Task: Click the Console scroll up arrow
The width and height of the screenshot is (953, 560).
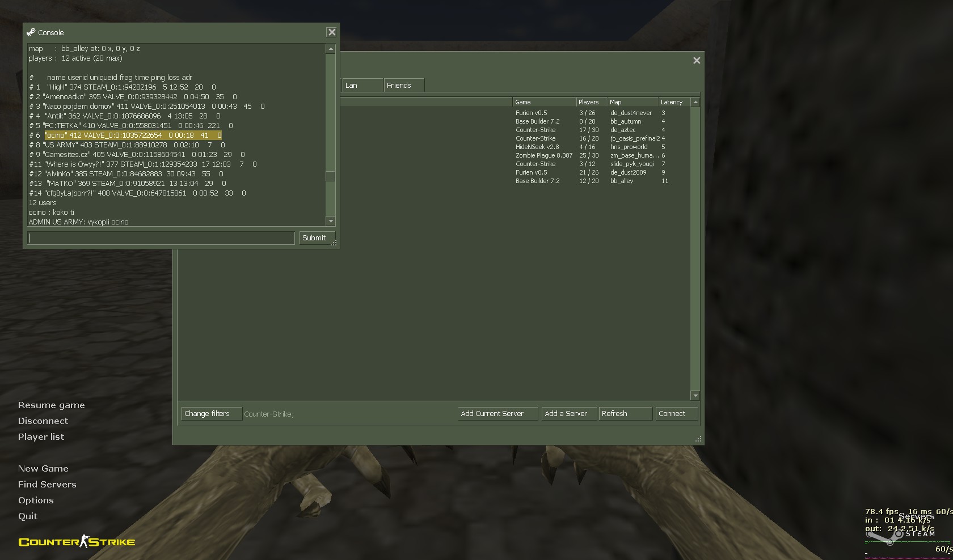Action: pos(331,49)
